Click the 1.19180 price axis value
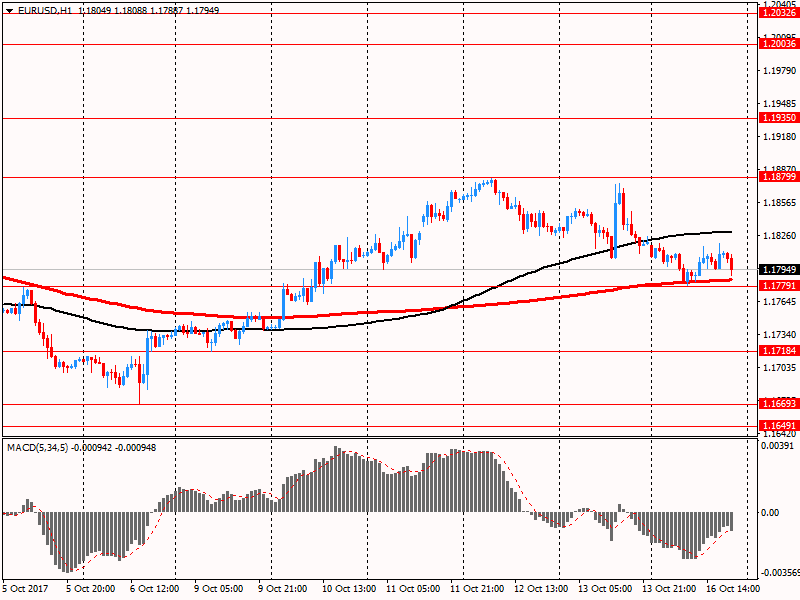This screenshot has width=800, height=600. [x=780, y=137]
